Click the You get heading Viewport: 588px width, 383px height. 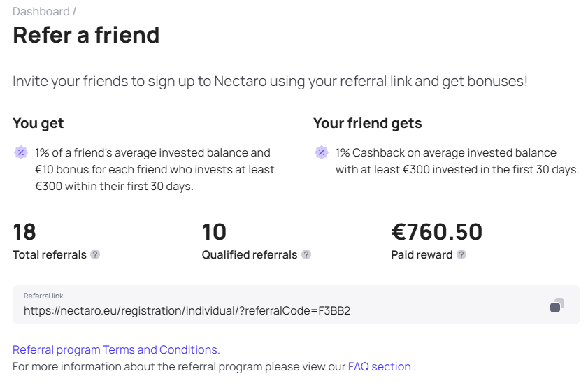coord(38,123)
